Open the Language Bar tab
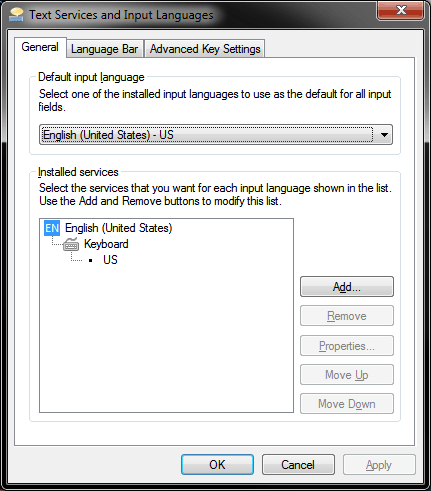 105,49
